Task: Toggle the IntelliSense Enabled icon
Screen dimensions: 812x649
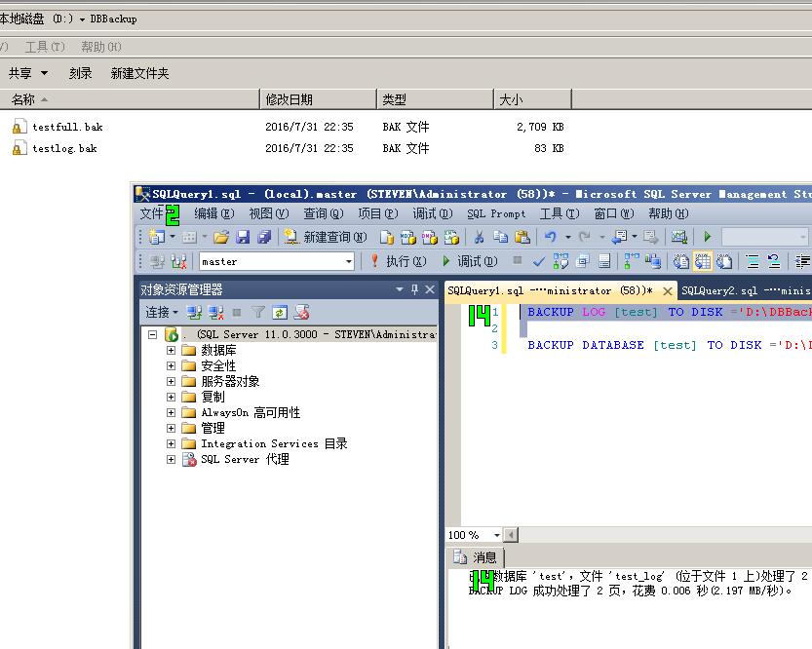Action: click(603, 261)
